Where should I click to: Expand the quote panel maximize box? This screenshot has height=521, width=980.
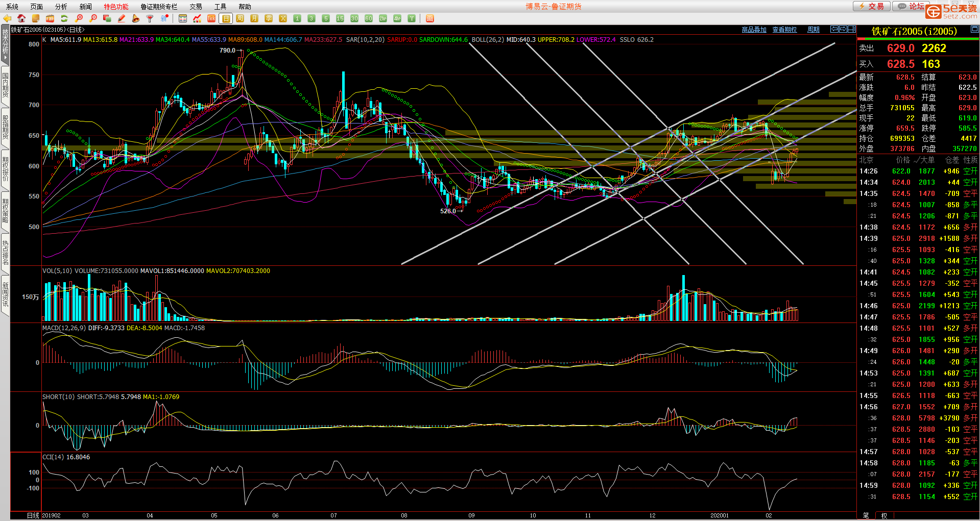pos(974,29)
